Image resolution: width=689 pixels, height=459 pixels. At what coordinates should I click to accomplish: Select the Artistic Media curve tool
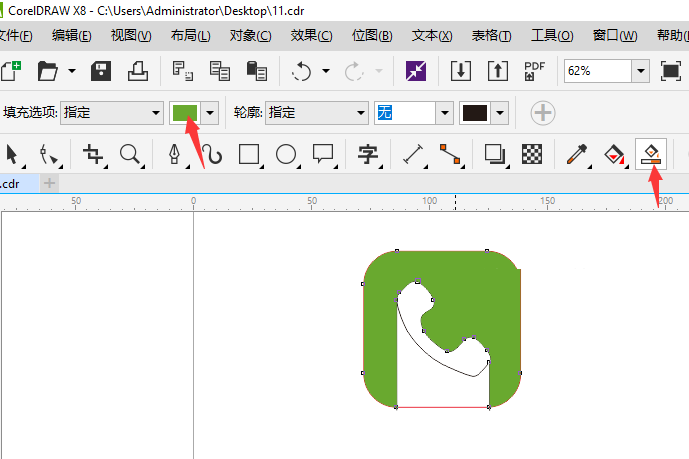pos(213,155)
